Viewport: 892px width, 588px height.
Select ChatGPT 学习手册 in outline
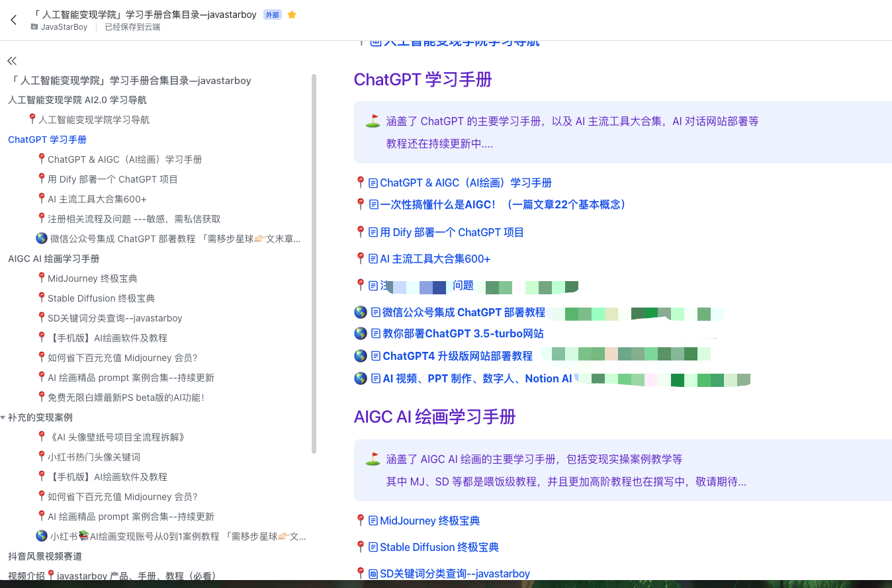pos(47,140)
